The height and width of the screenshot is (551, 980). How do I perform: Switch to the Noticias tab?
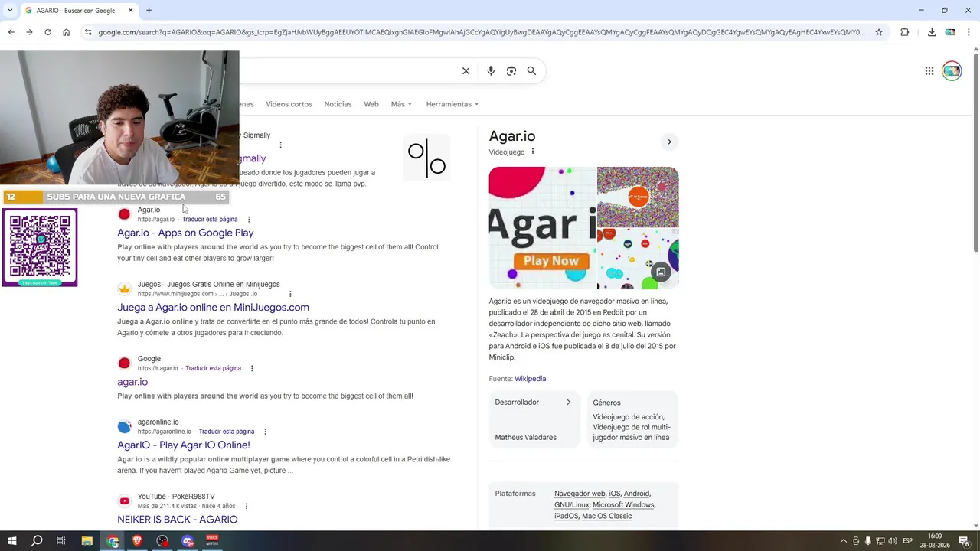pyautogui.click(x=338, y=104)
